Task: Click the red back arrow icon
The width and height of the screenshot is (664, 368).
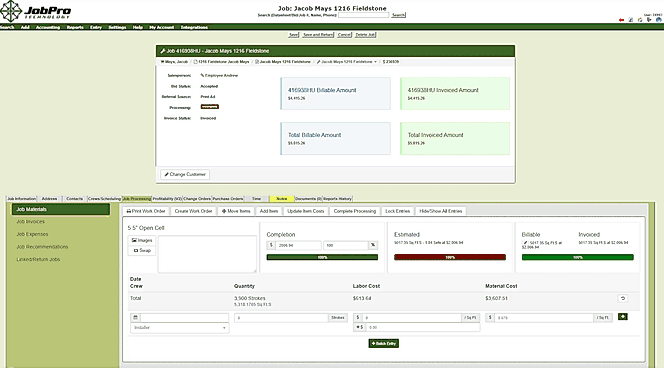Action: [621, 20]
